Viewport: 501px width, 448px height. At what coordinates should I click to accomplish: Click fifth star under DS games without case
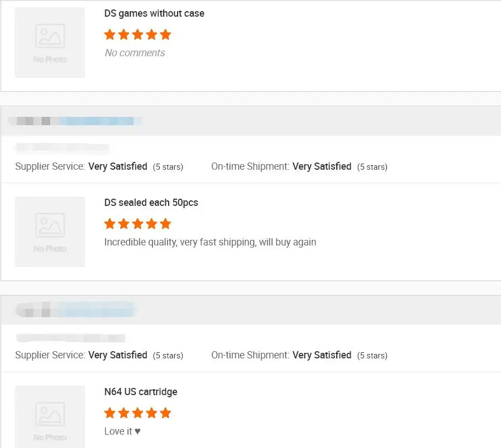165,35
